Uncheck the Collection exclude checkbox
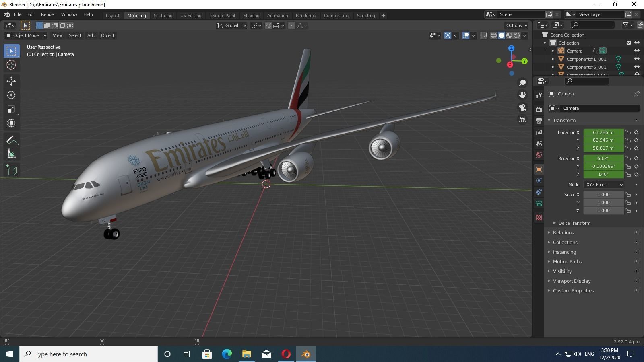This screenshot has width=644, height=362. (629, 43)
